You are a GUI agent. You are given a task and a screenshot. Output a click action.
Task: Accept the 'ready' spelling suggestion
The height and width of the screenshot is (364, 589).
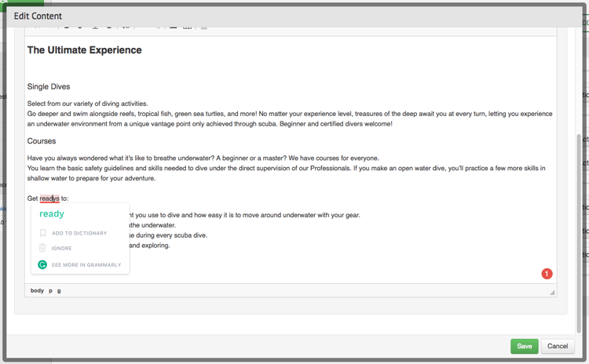[52, 214]
